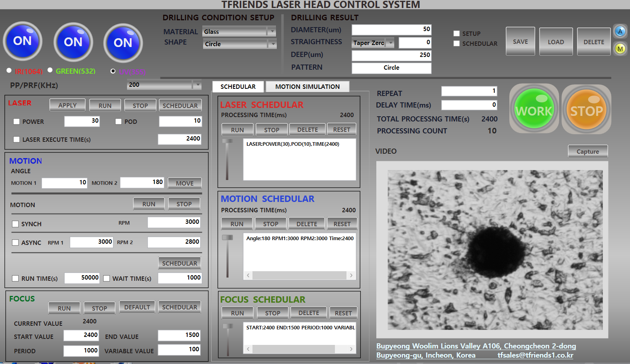Switch to the SCHEDULAR tab
The height and width of the screenshot is (364, 630).
click(238, 86)
